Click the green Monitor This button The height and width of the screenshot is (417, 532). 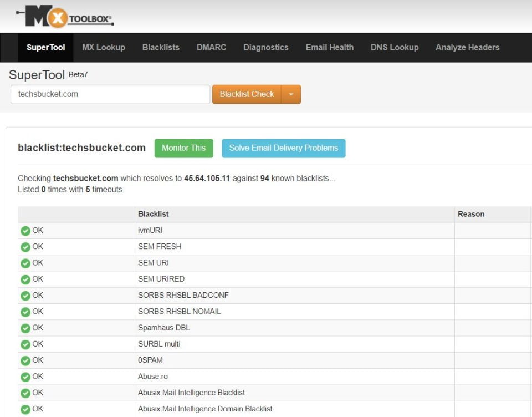pos(184,148)
